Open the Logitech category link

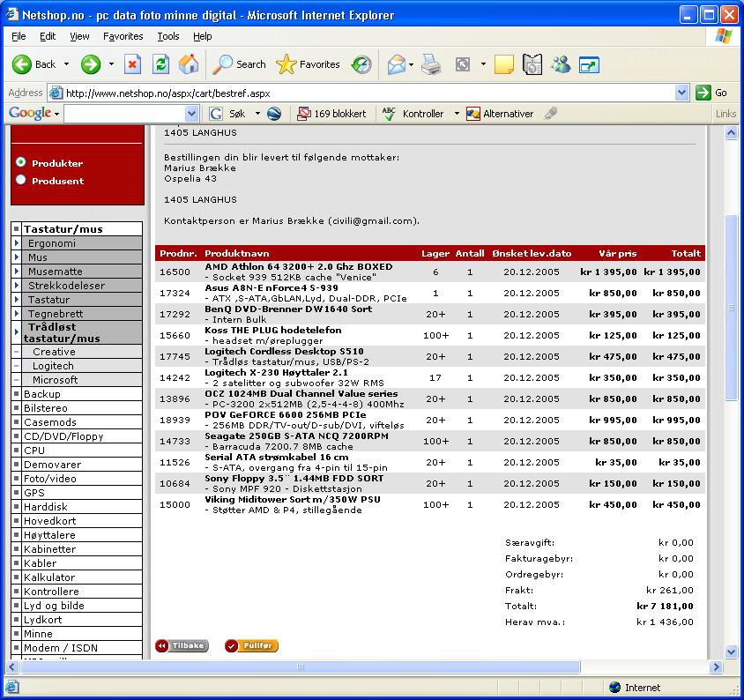(x=53, y=366)
